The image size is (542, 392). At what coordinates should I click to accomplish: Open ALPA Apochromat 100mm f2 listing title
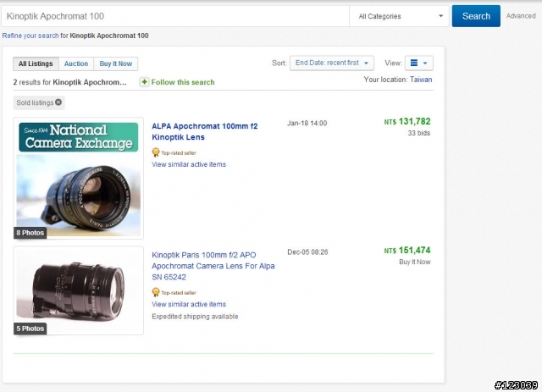pyautogui.click(x=205, y=131)
